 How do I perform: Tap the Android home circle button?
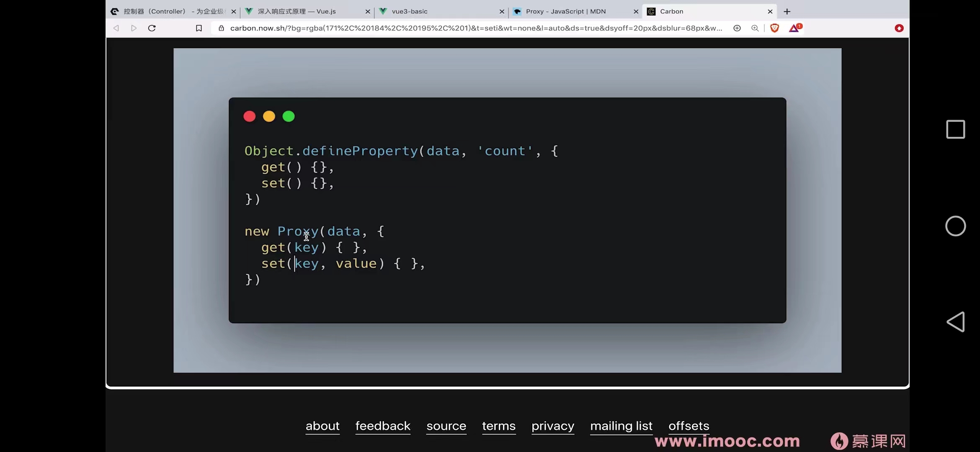tap(955, 226)
